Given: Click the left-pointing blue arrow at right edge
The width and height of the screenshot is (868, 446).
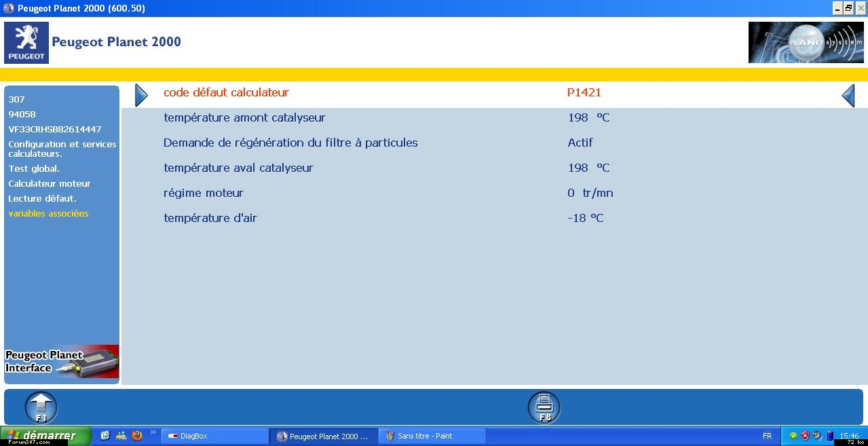Looking at the screenshot, I should coord(848,95).
